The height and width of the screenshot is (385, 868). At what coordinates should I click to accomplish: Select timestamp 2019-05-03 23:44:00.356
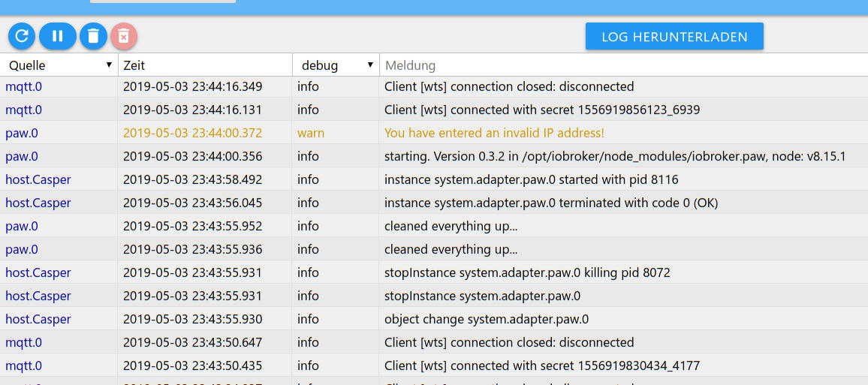tap(193, 157)
